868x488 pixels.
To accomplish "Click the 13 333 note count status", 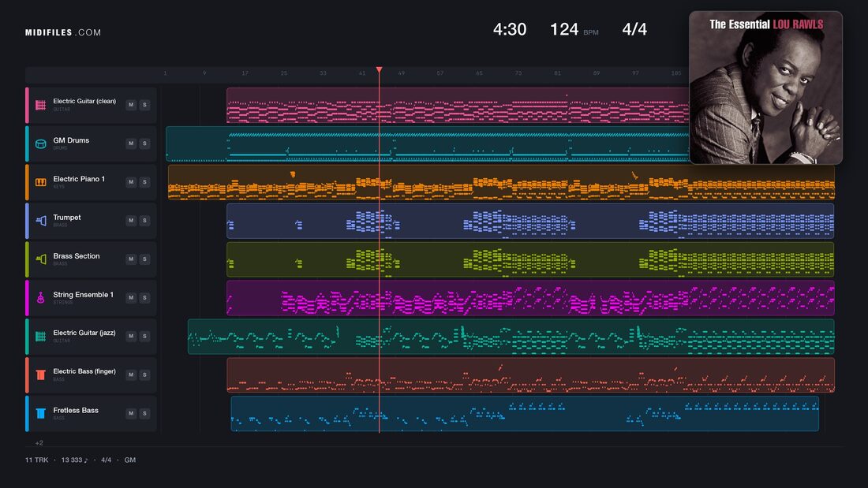I will (74, 460).
